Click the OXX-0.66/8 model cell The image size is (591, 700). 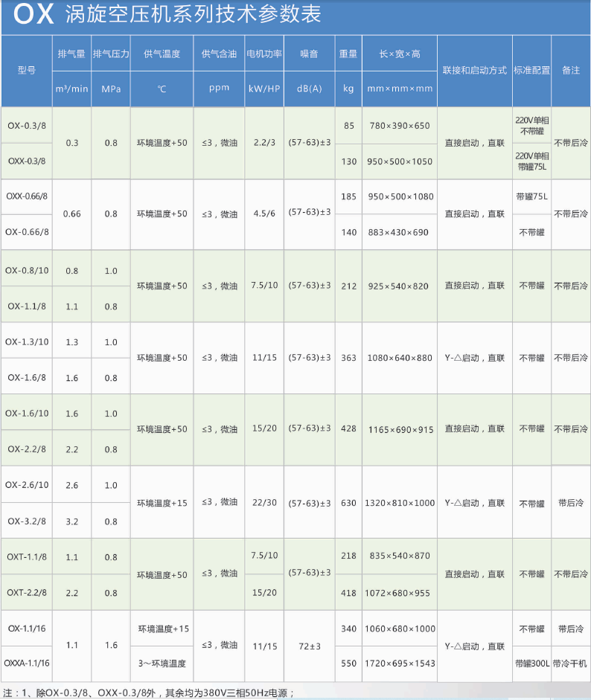coord(26,196)
